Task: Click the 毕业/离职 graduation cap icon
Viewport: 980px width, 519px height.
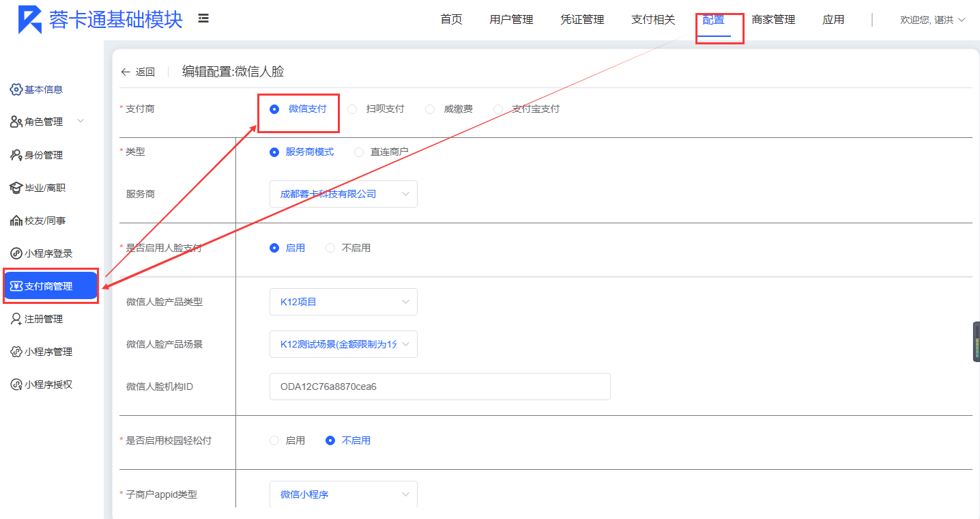Action: point(16,188)
